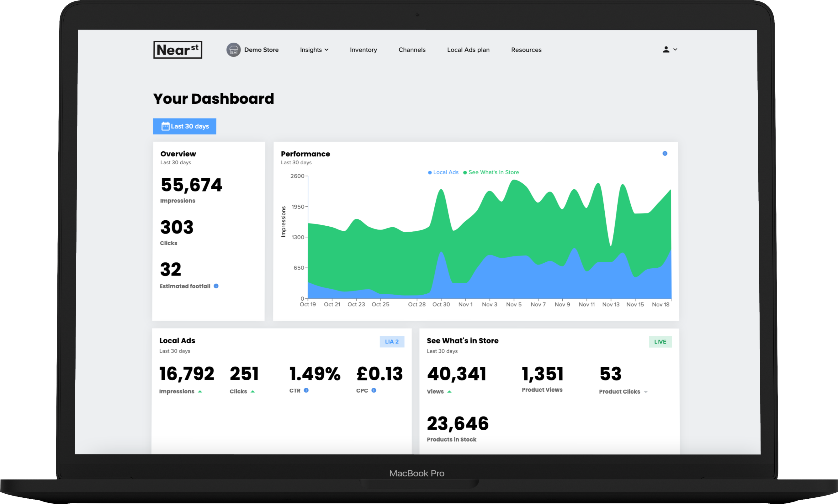This screenshot has width=838, height=504.
Task: Click the Local Ads card title
Action: point(177,341)
